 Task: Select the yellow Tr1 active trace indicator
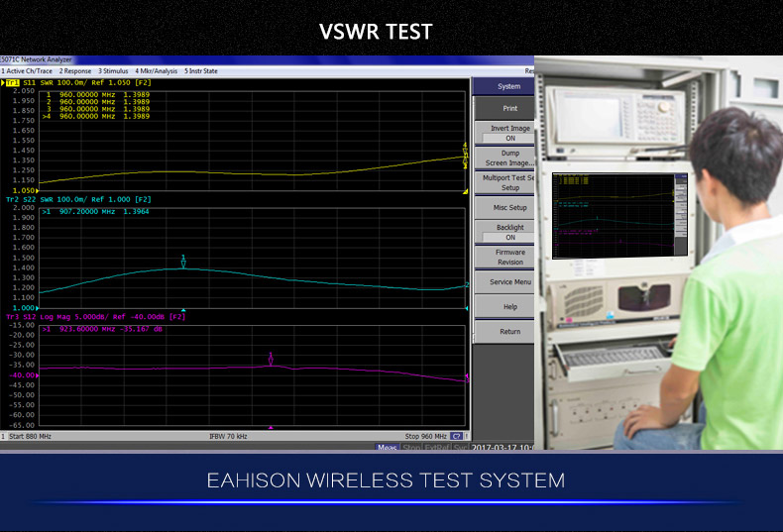tap(12, 83)
